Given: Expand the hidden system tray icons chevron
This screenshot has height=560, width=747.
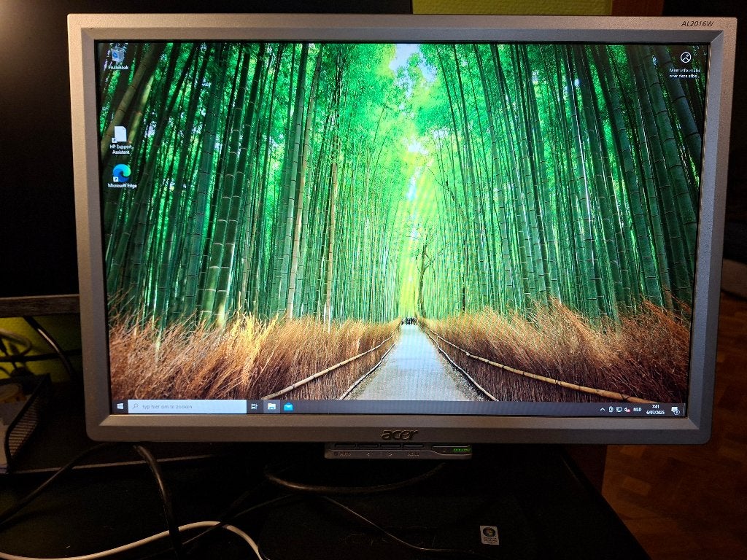Looking at the screenshot, I should pos(602,410).
